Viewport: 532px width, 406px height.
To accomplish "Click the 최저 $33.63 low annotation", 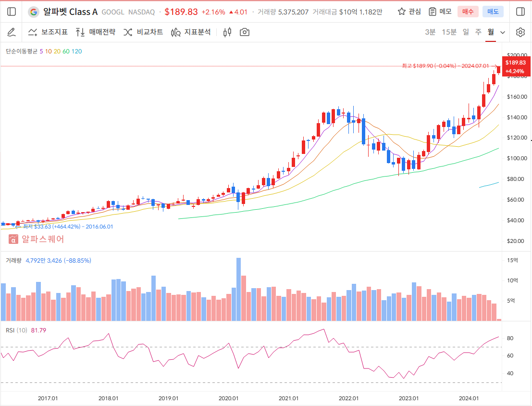I will (68, 227).
